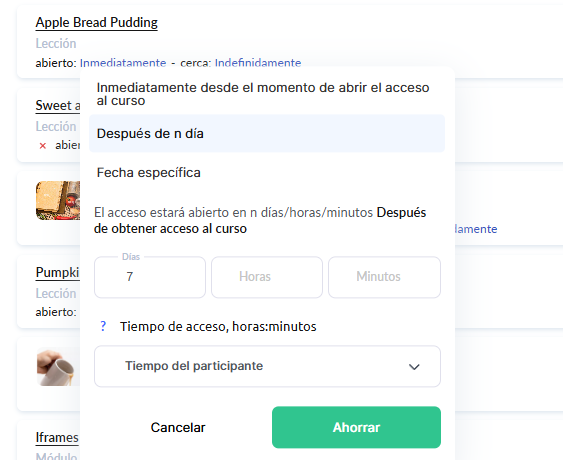Viewport: 563px width, 460px height.
Task: Click the red X icon beside abierto
Action: coord(43,145)
